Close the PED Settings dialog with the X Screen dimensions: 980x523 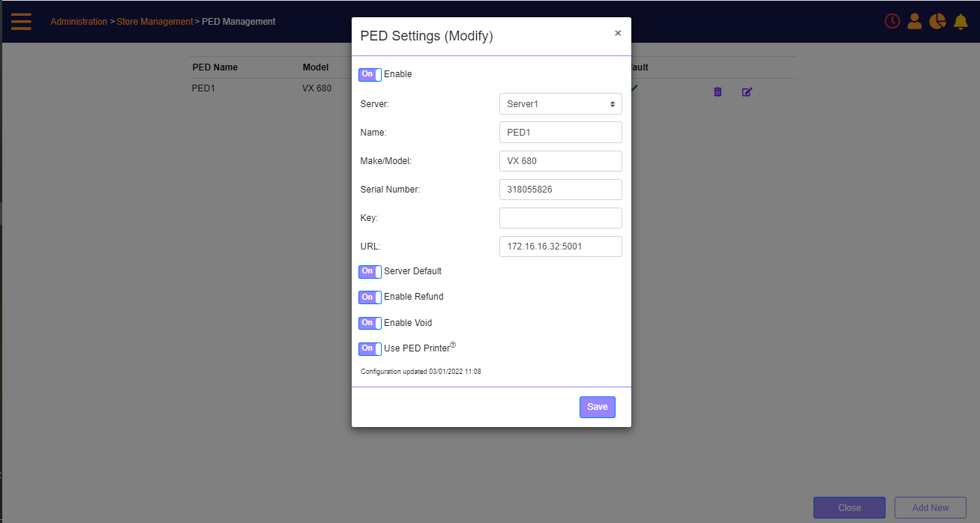click(x=618, y=33)
